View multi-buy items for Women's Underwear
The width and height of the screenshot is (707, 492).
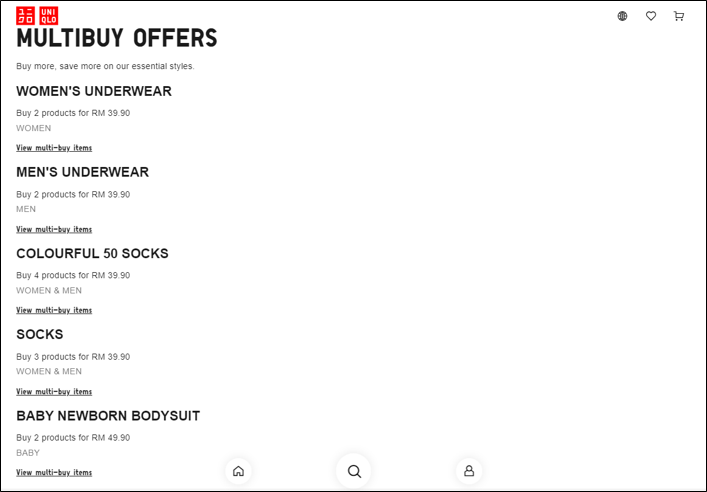point(54,148)
